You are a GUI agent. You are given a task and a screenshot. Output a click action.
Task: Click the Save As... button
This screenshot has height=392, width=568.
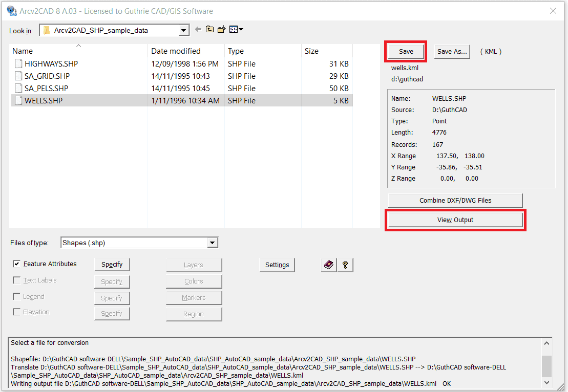point(452,51)
